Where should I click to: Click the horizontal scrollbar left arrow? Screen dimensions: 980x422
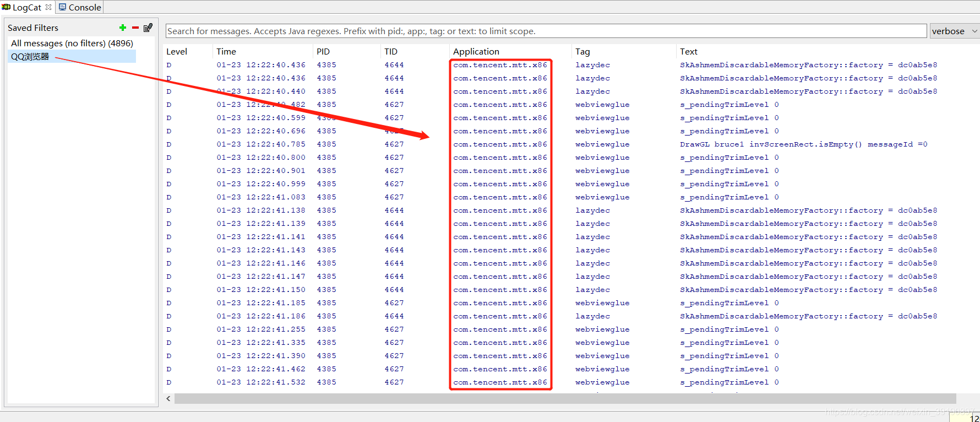coord(168,398)
